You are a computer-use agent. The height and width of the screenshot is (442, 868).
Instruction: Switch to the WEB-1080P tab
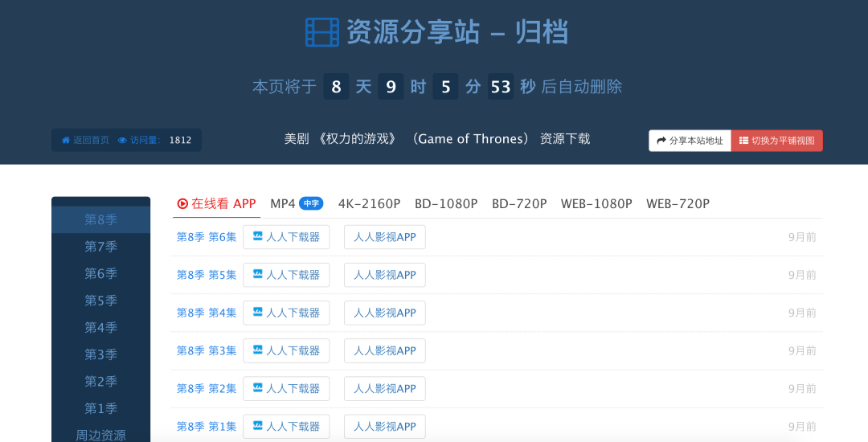click(596, 203)
